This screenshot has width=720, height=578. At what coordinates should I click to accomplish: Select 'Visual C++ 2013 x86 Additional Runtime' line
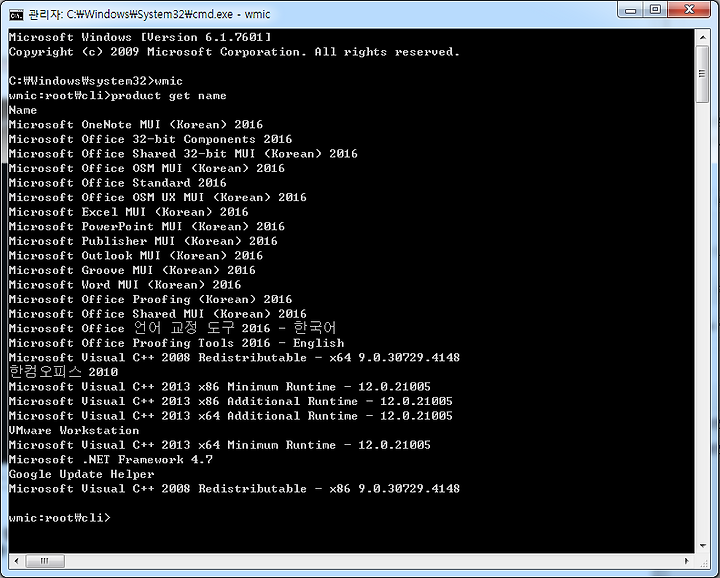231,401
